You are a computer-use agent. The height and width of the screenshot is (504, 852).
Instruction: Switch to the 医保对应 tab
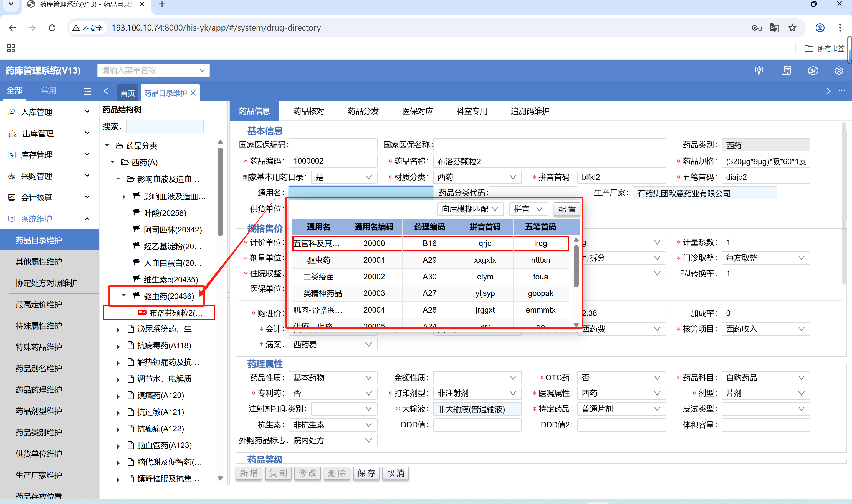pos(417,111)
